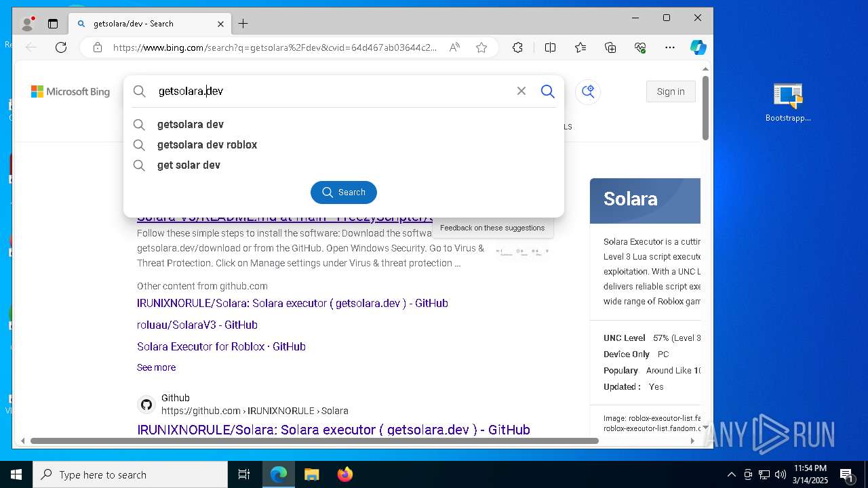Open the Edge profile icon

point(28,24)
